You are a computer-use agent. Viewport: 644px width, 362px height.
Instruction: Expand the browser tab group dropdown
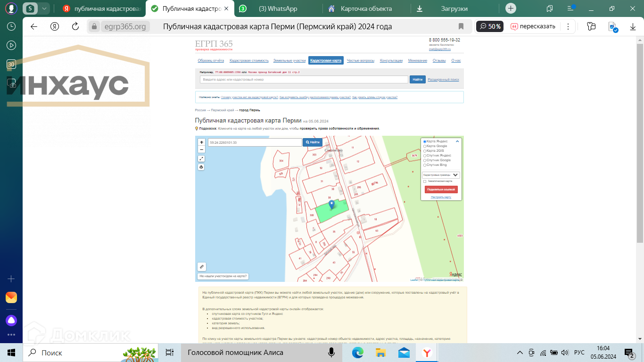click(44, 8)
